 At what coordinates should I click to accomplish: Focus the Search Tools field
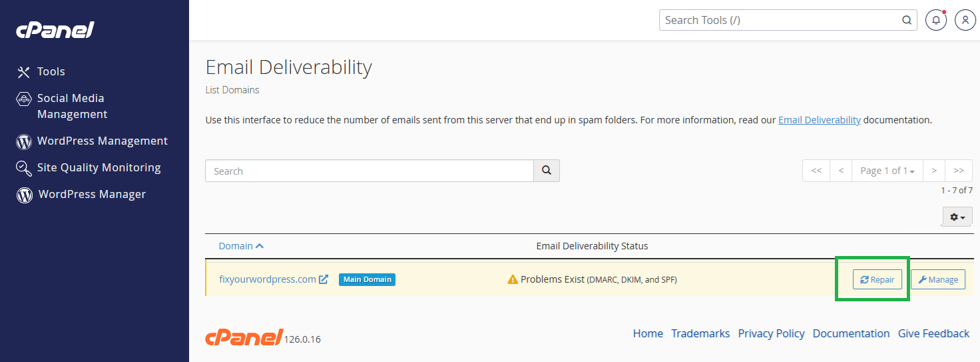pos(788,20)
